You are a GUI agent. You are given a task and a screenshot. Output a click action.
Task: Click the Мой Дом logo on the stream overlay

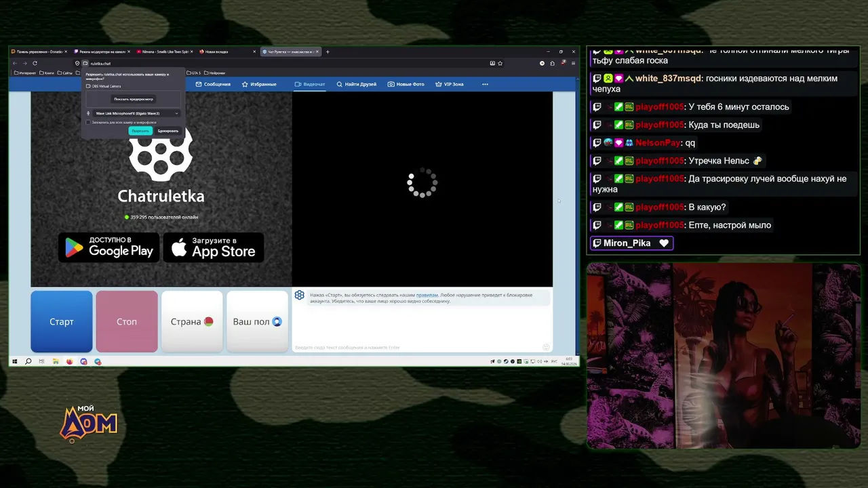89,424
